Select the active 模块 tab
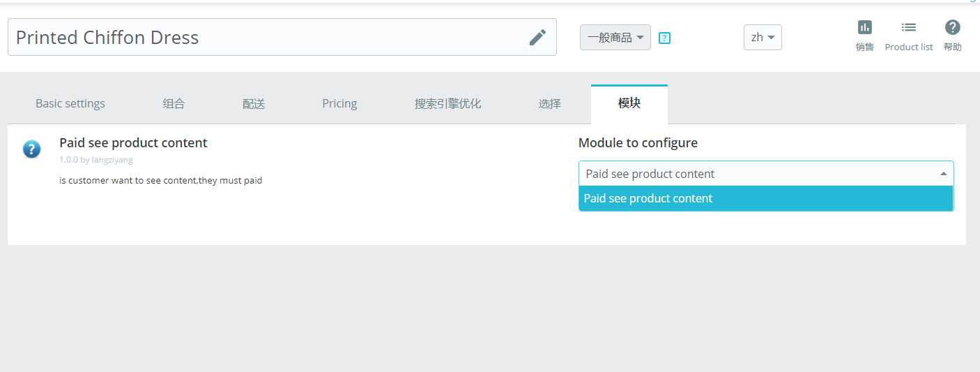The image size is (980, 372). (629, 103)
